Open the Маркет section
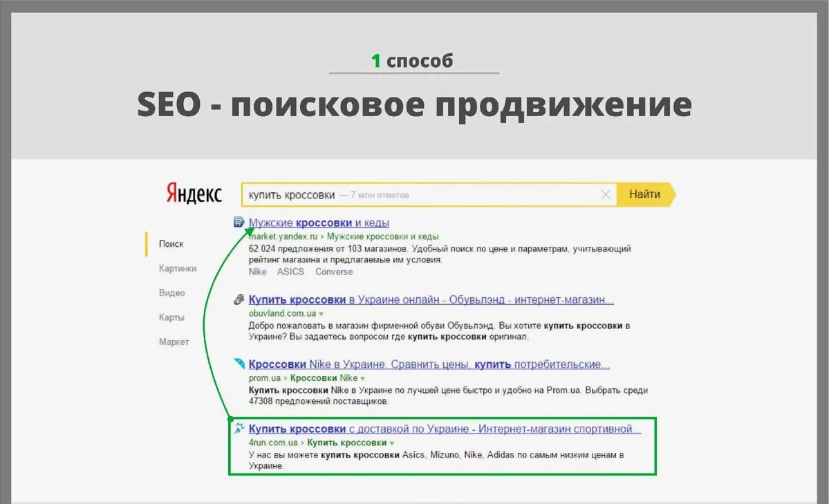This screenshot has height=504, width=829. tap(174, 342)
